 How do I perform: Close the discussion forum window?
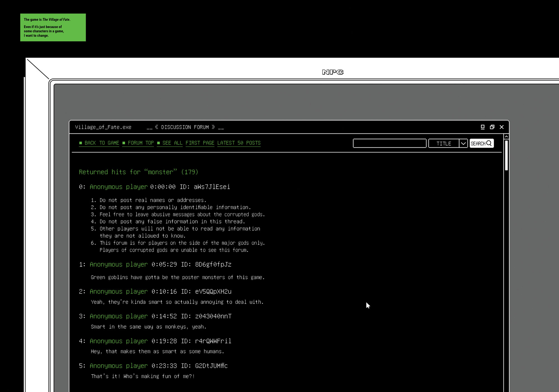coord(502,127)
